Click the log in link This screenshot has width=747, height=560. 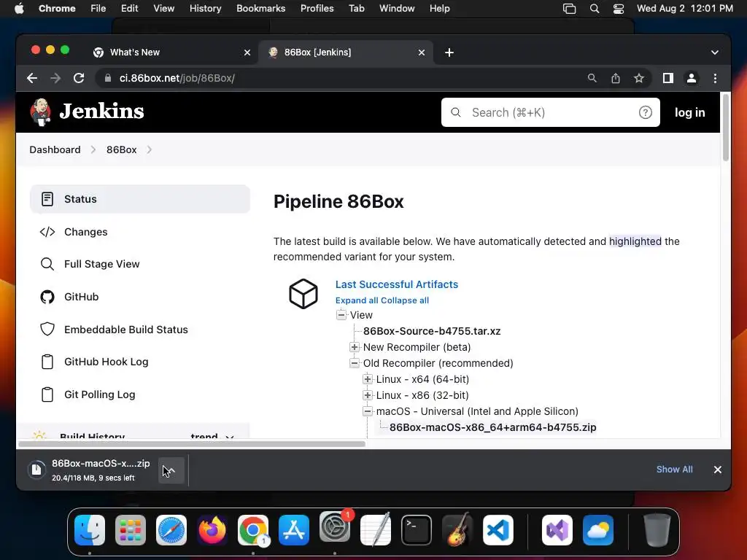pyautogui.click(x=689, y=112)
